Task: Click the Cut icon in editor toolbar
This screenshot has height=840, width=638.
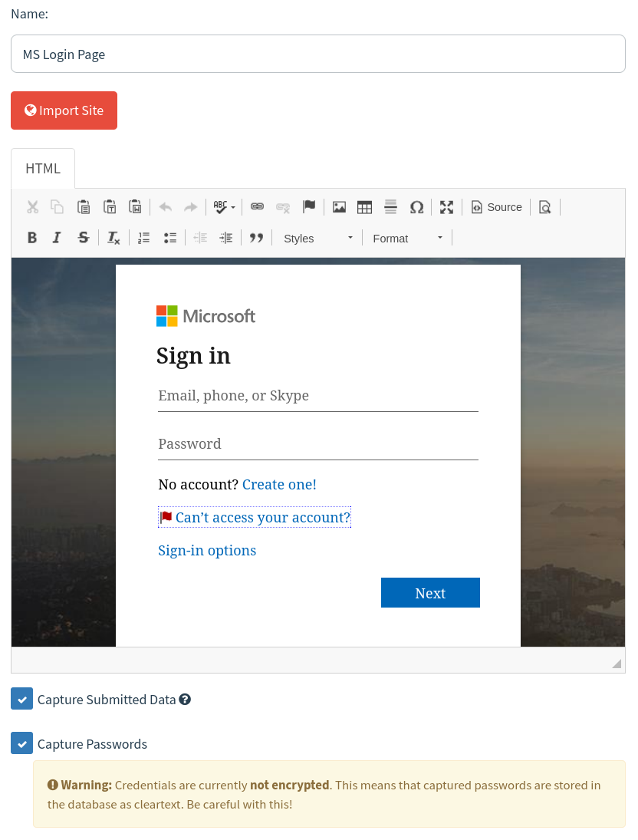Action: (33, 207)
